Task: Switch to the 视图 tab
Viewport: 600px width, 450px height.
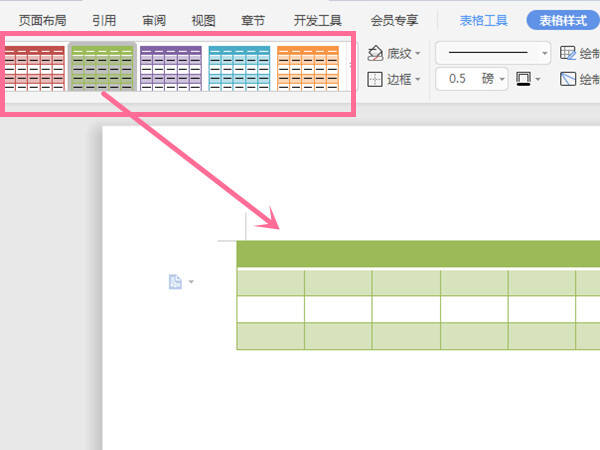Action: pyautogui.click(x=203, y=20)
